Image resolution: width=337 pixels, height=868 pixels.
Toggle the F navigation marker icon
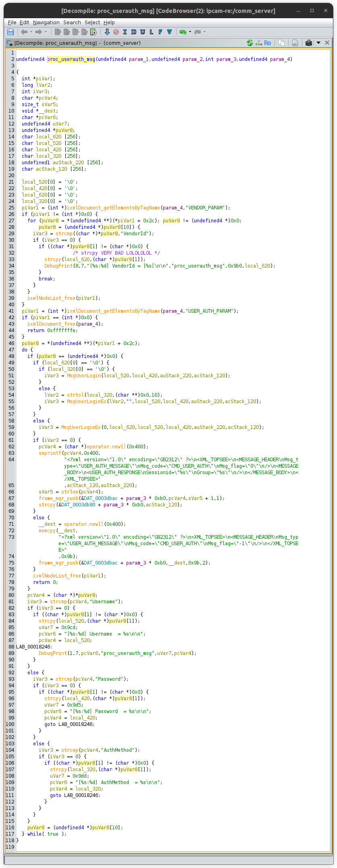tap(160, 32)
